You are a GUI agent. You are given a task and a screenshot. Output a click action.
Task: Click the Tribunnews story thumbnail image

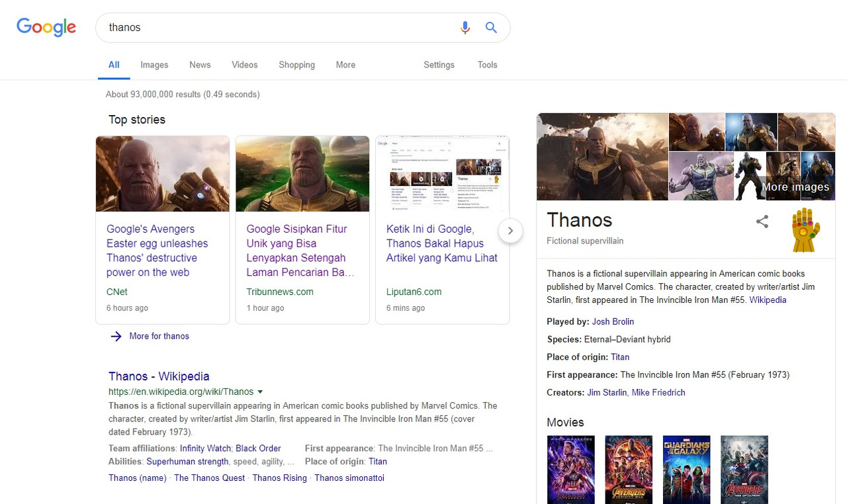tap(302, 174)
